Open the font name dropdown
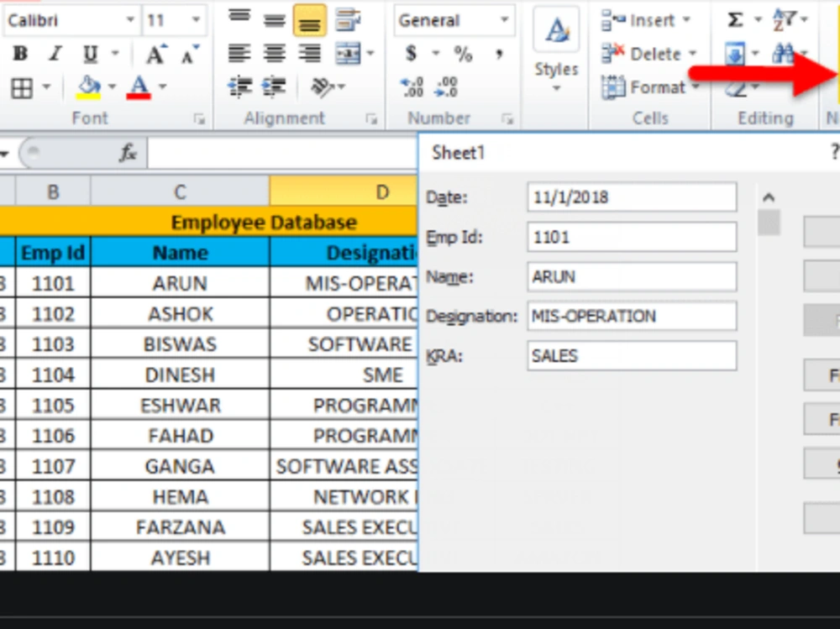The height and width of the screenshot is (629, 840). 130,18
